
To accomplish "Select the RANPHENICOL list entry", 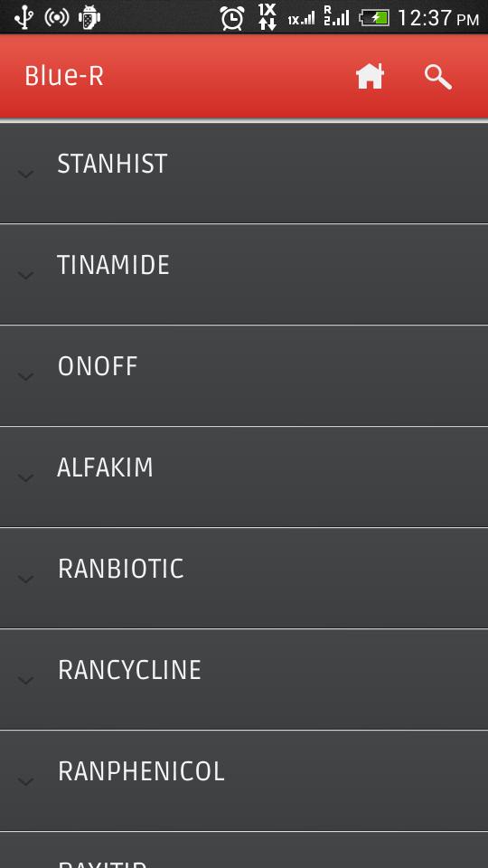I will (244, 780).
